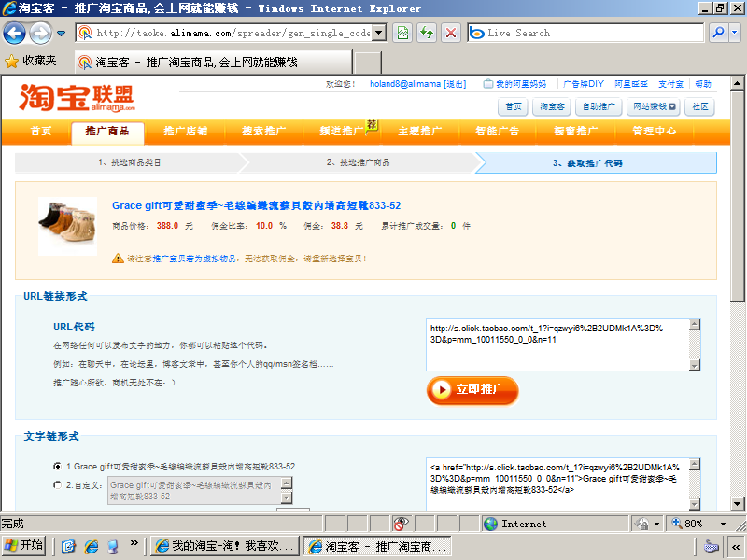747x560 pixels.
Task: Select radio option 1 Grace gift title
Action: point(58,466)
